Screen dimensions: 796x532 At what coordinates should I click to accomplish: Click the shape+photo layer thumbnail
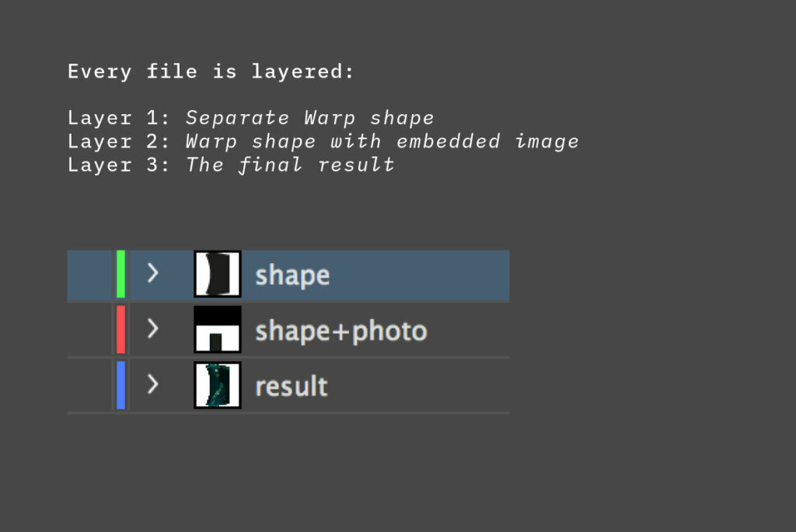tap(217, 329)
